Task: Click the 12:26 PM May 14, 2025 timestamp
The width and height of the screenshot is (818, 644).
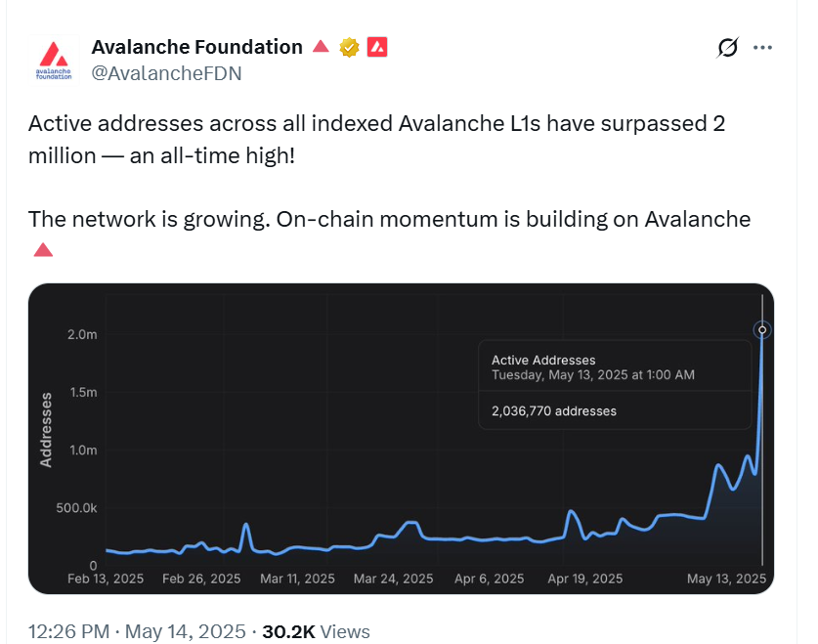Action: (x=137, y=631)
